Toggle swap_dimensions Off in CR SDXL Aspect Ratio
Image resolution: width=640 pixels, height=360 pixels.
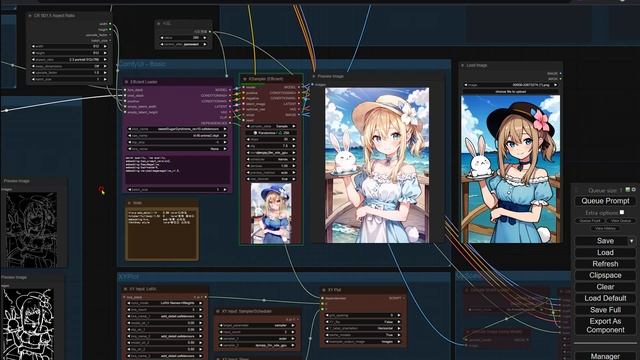69,66
